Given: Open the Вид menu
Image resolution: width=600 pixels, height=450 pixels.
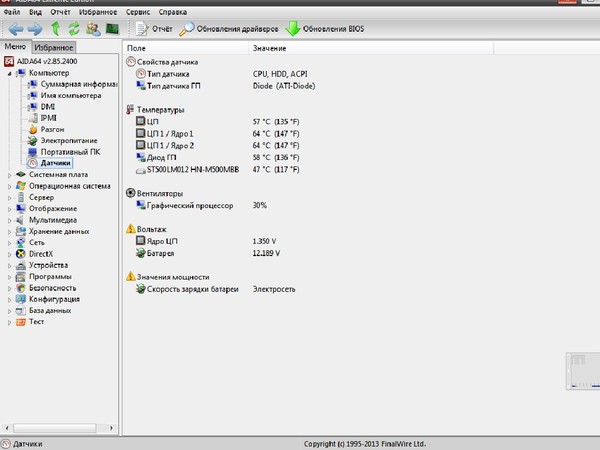Looking at the screenshot, I should (35, 12).
